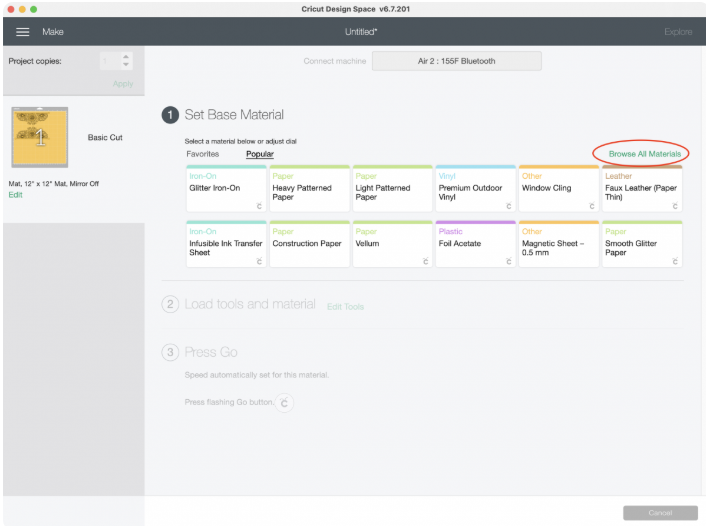
Task: Click the flashing Go button icon
Action: point(284,403)
